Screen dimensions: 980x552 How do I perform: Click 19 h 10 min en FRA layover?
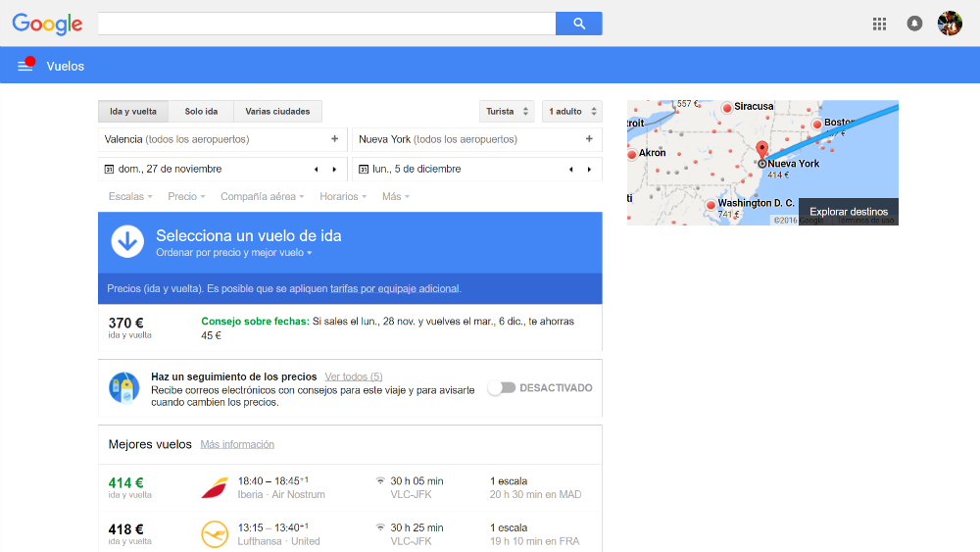[534, 541]
